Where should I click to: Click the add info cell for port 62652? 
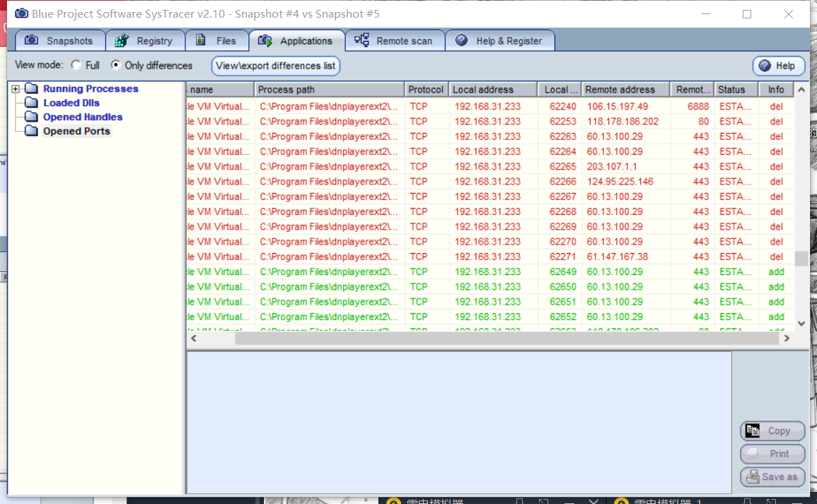click(776, 317)
